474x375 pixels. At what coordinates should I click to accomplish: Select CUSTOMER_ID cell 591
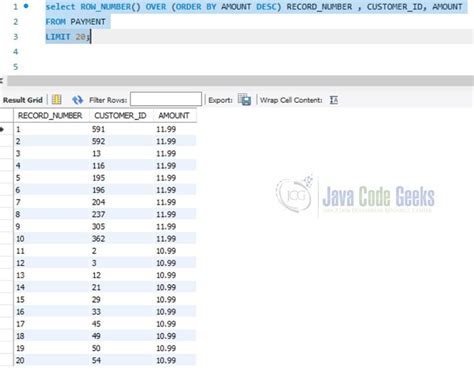click(121, 129)
